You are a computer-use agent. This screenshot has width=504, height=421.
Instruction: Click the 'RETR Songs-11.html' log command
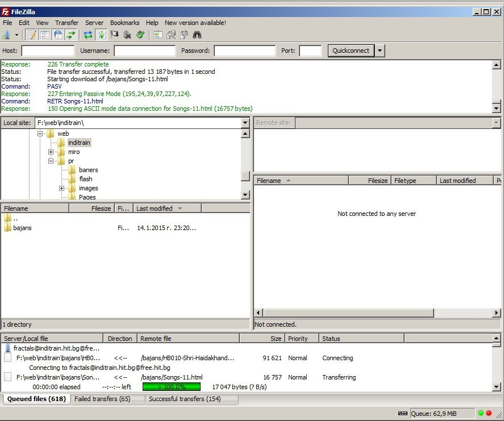75,101
